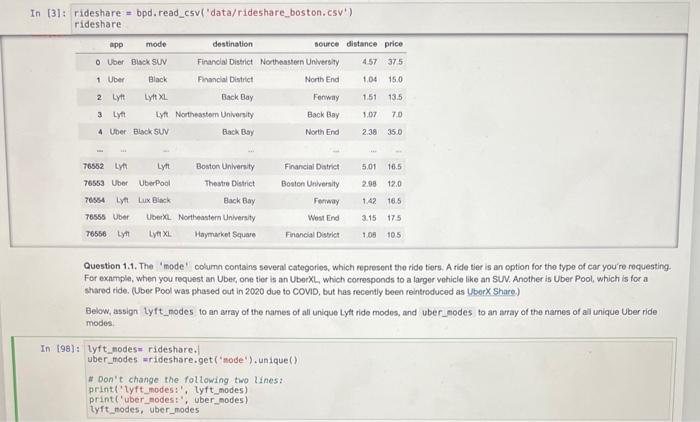Click the In [3] rideshare code cell
Screen dimensions: 700x422
[x=379, y=18]
